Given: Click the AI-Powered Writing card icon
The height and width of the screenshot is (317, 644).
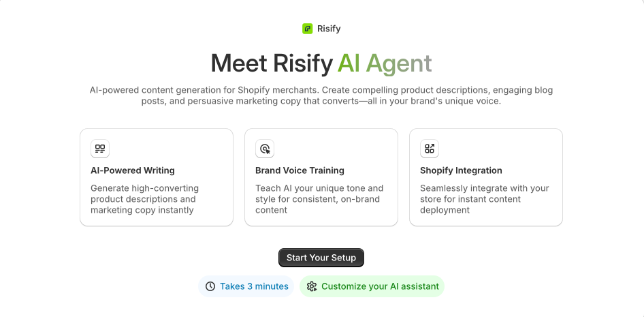Looking at the screenshot, I should click(x=100, y=149).
